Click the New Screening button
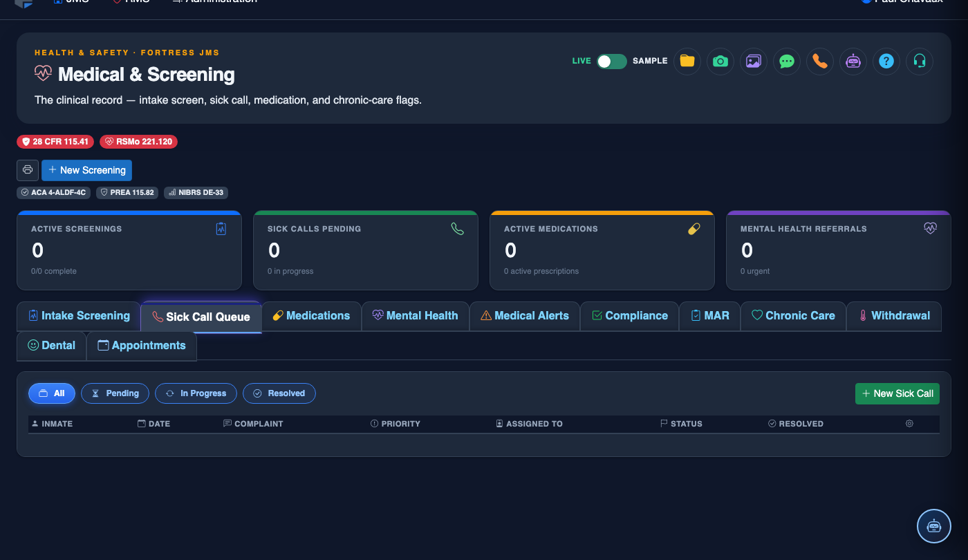Viewport: 968px width, 560px height. point(86,170)
